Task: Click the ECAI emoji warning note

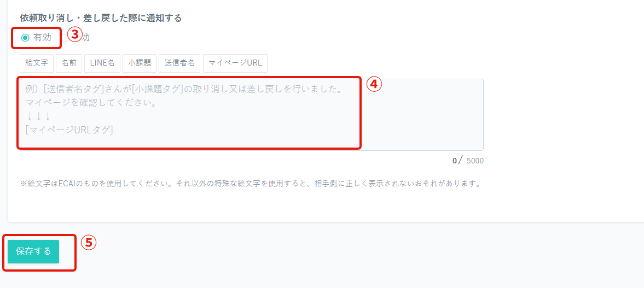Action: 250,183
